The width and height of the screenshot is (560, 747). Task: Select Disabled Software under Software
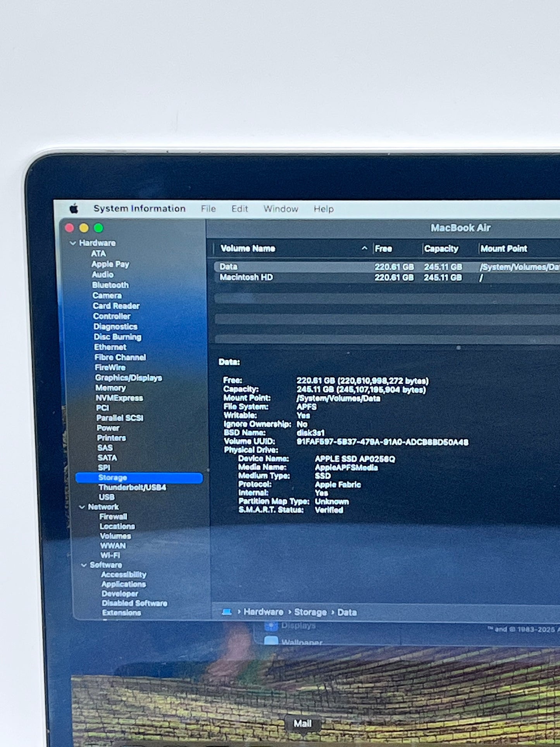click(x=134, y=603)
